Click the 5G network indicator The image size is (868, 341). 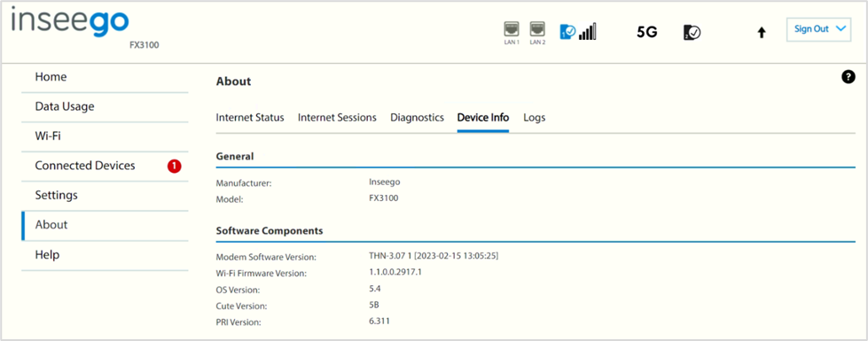click(646, 32)
